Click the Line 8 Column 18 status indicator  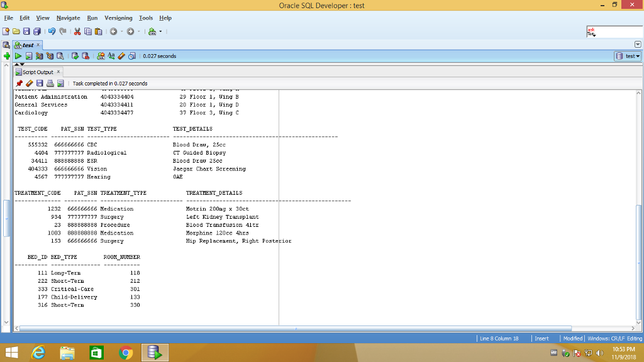(x=499, y=338)
